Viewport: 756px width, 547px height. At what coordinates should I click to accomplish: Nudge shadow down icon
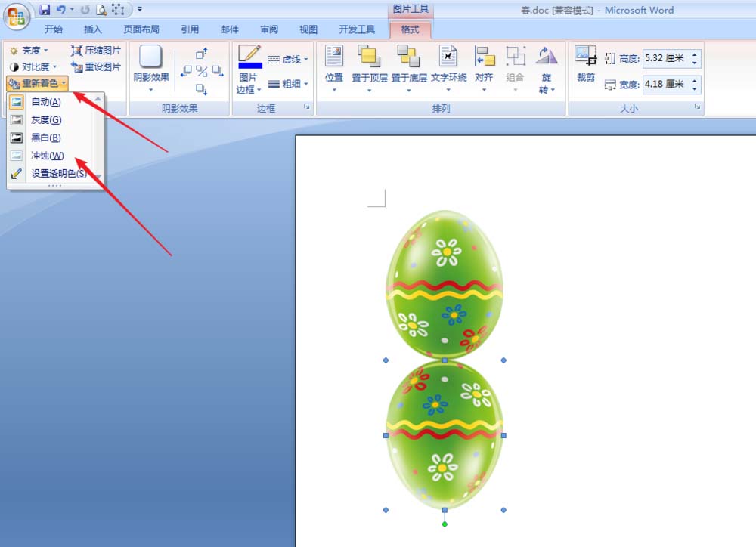click(202, 89)
